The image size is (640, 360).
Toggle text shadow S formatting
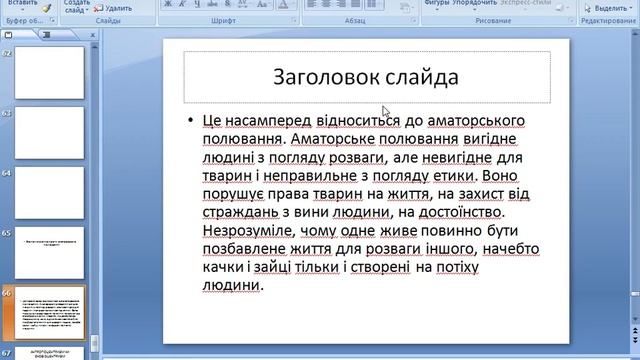tap(227, 4)
